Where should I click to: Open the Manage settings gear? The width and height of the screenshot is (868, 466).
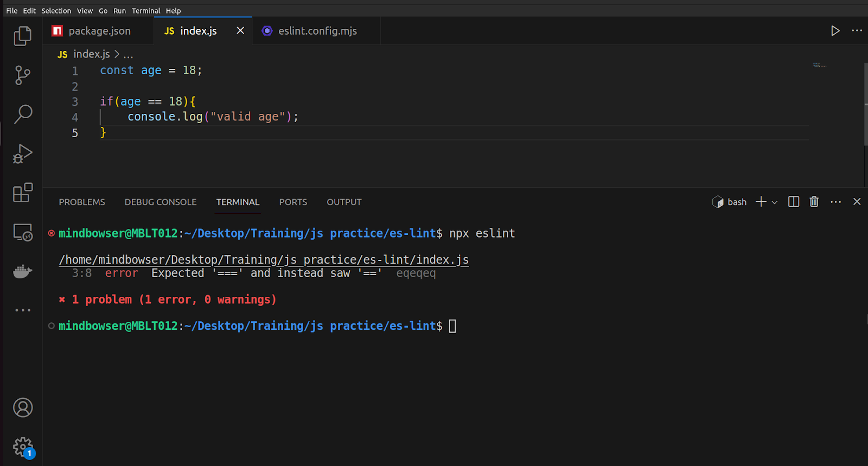(x=23, y=447)
